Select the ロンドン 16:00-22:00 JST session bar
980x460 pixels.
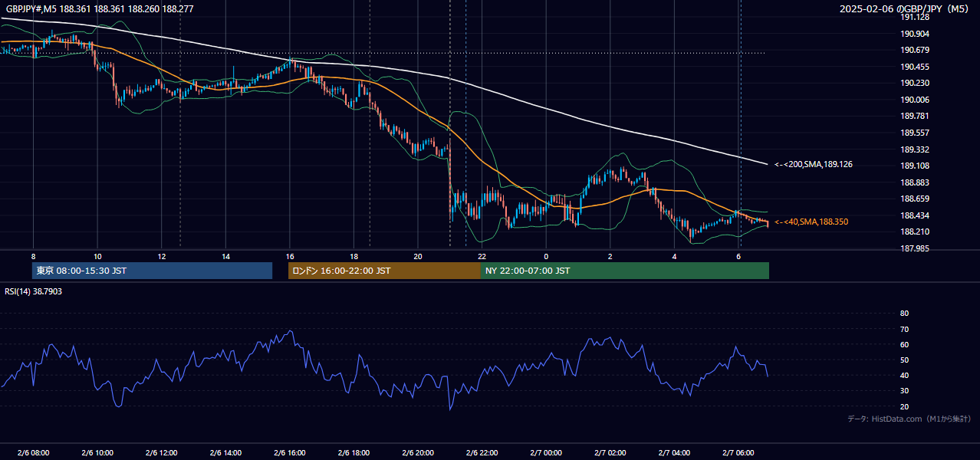tap(384, 271)
